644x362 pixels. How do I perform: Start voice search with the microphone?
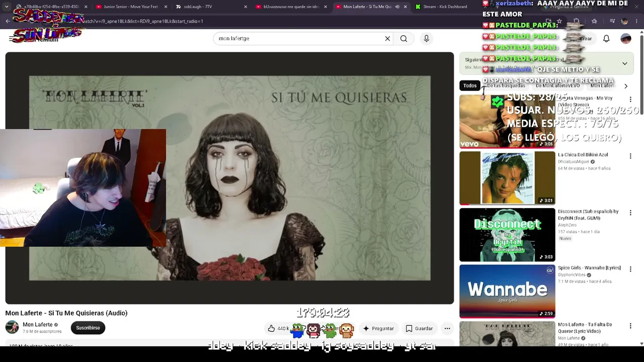click(426, 39)
